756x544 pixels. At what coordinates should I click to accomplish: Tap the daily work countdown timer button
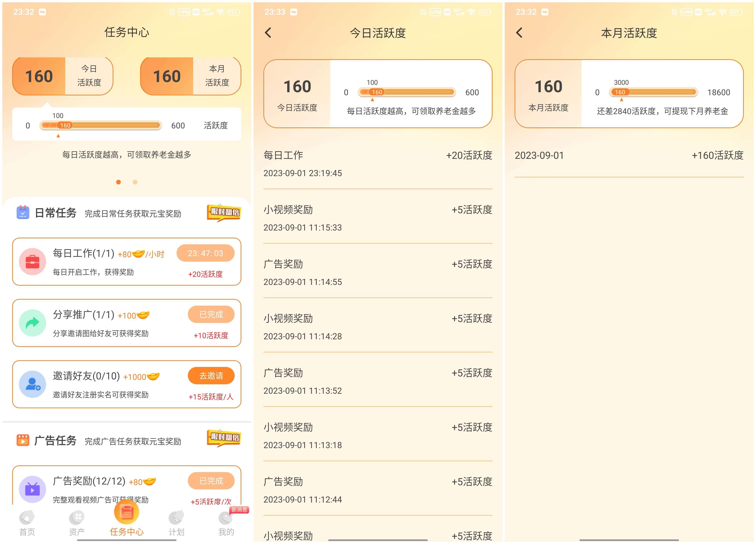(x=205, y=253)
